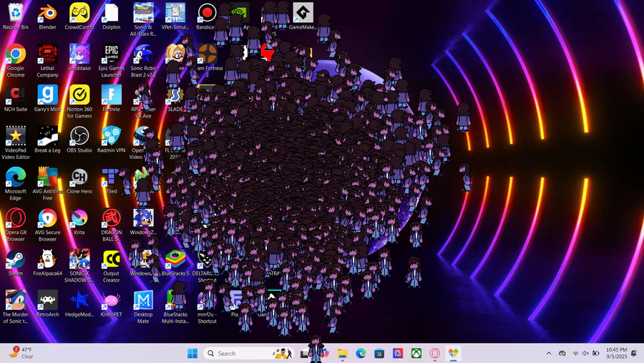The image size is (644, 363).
Task: Open the clock showing 10:45 PM
Action: click(617, 353)
